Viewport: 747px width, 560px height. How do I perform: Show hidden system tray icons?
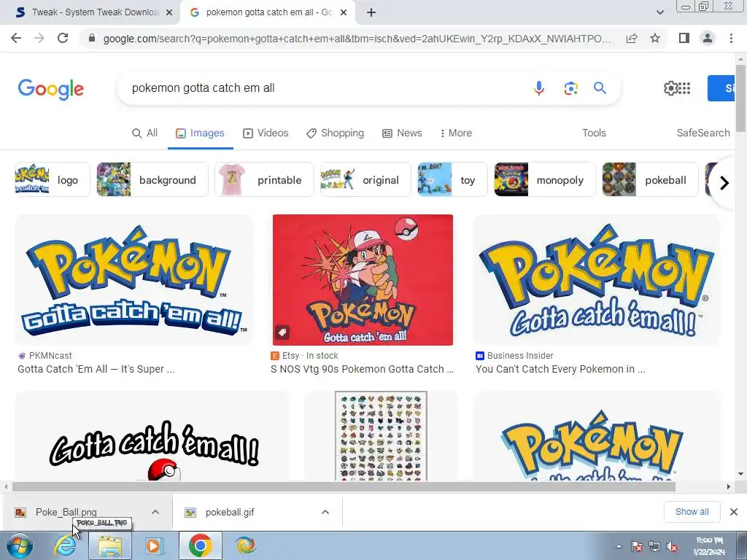tap(619, 546)
